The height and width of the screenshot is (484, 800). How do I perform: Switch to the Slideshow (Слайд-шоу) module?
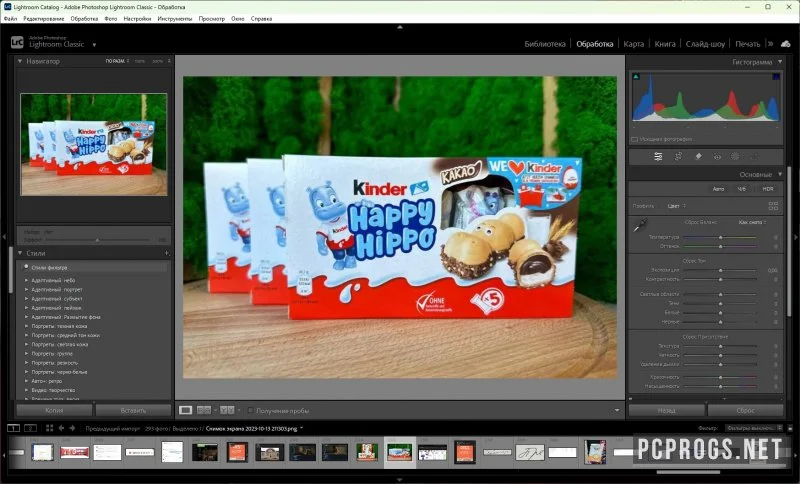click(x=705, y=44)
